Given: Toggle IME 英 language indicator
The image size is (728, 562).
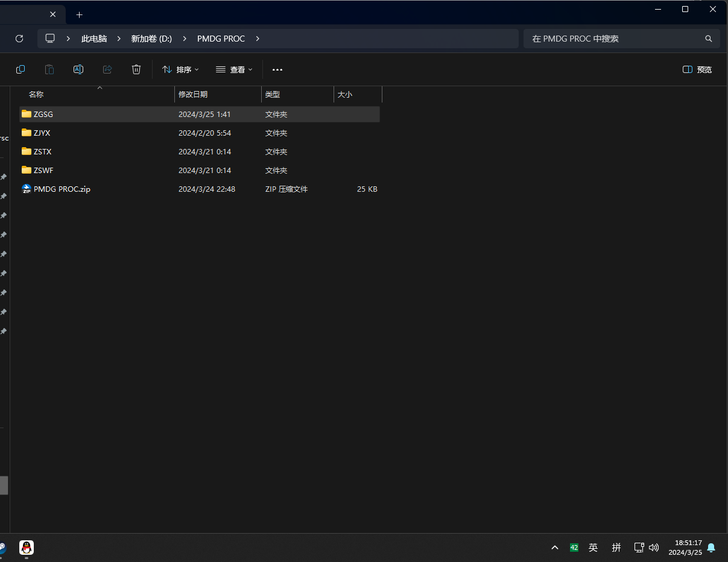Looking at the screenshot, I should 593,548.
